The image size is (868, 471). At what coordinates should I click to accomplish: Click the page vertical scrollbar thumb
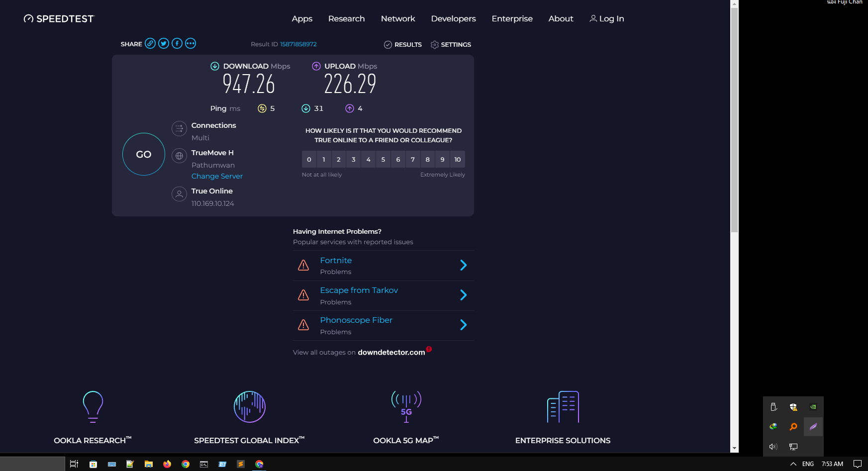click(734, 120)
